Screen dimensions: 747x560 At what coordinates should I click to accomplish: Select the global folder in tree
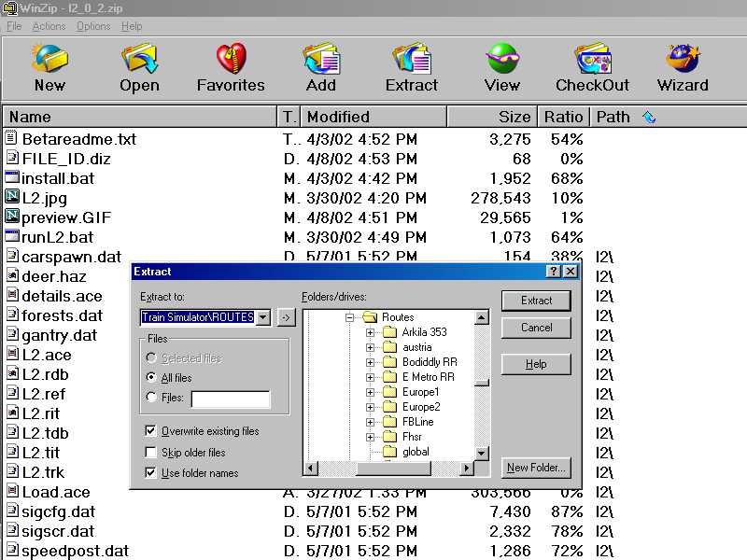pyautogui.click(x=415, y=452)
